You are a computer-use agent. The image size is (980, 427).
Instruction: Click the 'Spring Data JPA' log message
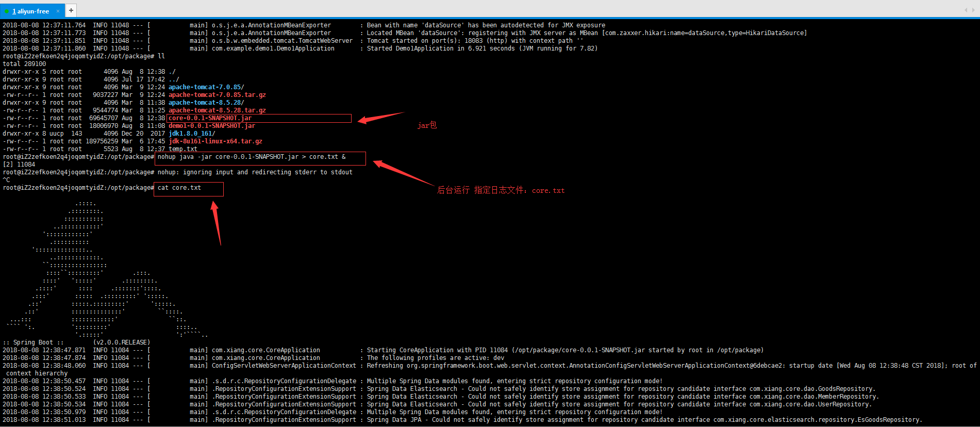tap(644, 420)
